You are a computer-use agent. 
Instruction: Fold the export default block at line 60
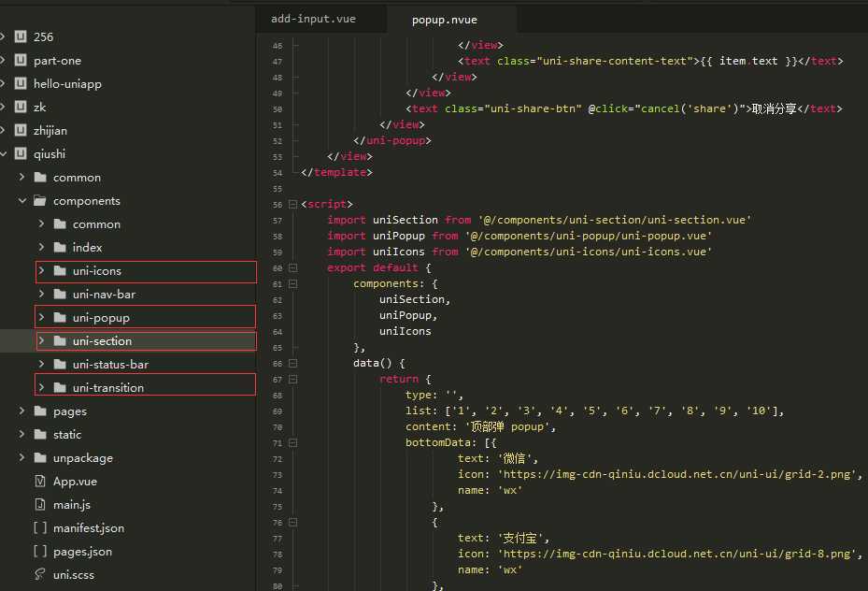coord(292,267)
